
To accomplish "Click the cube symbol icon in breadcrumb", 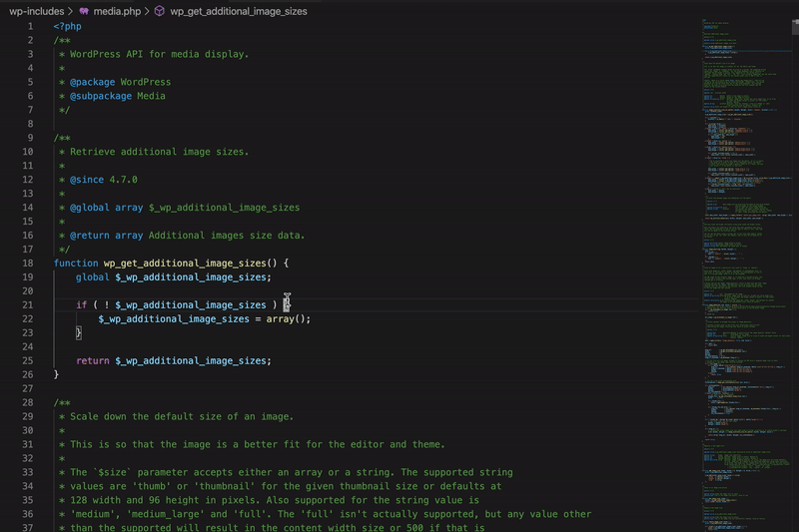I will coord(160,11).
